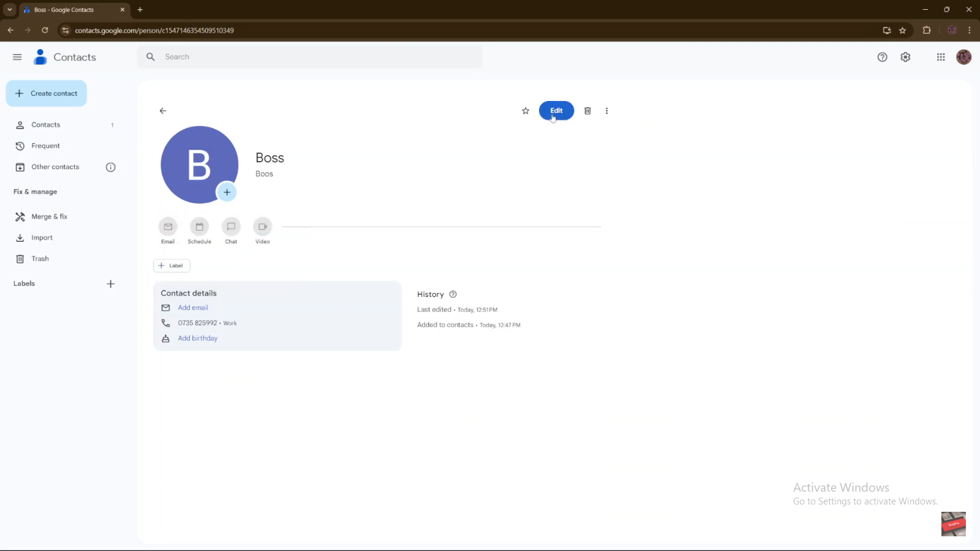Click 'Added to contacts' history entry text

pyautogui.click(x=469, y=325)
